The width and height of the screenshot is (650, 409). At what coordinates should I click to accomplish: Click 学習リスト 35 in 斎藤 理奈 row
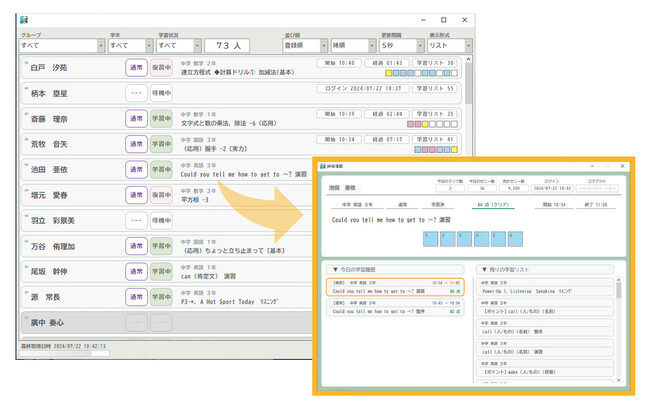tap(435, 114)
